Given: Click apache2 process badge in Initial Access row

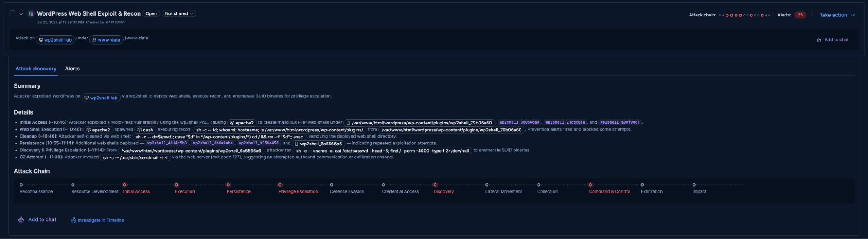Looking at the screenshot, I should click(x=242, y=123).
